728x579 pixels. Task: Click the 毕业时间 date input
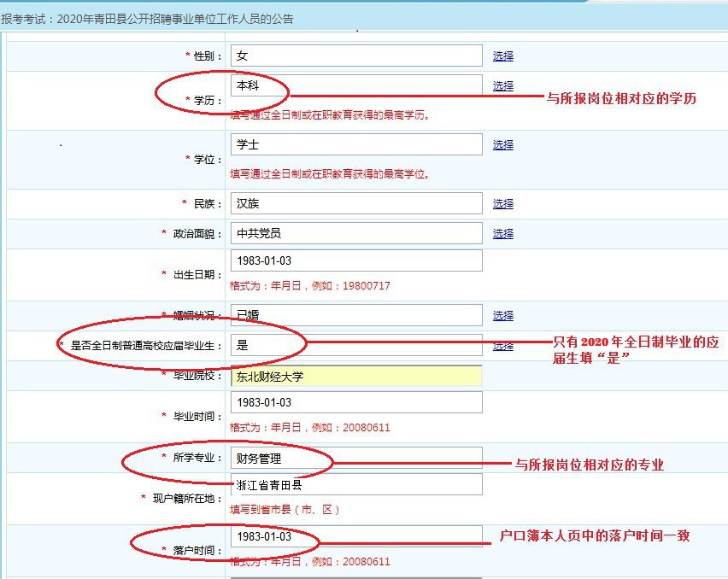tap(355, 402)
